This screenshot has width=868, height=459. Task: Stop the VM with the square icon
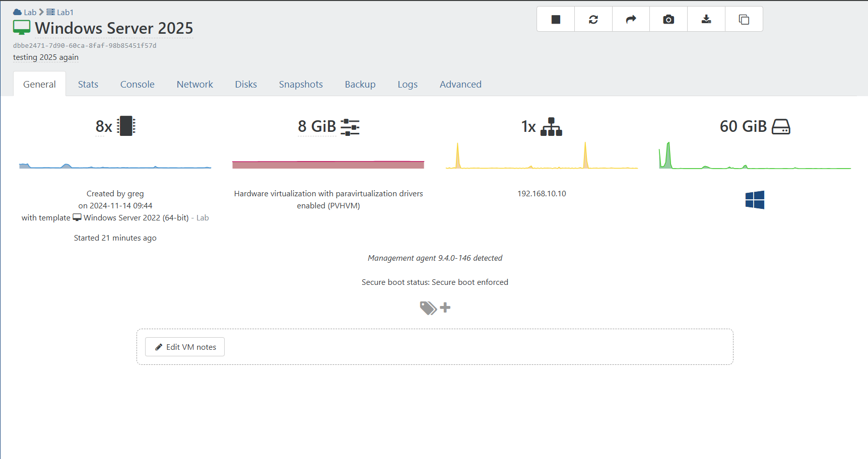(556, 19)
